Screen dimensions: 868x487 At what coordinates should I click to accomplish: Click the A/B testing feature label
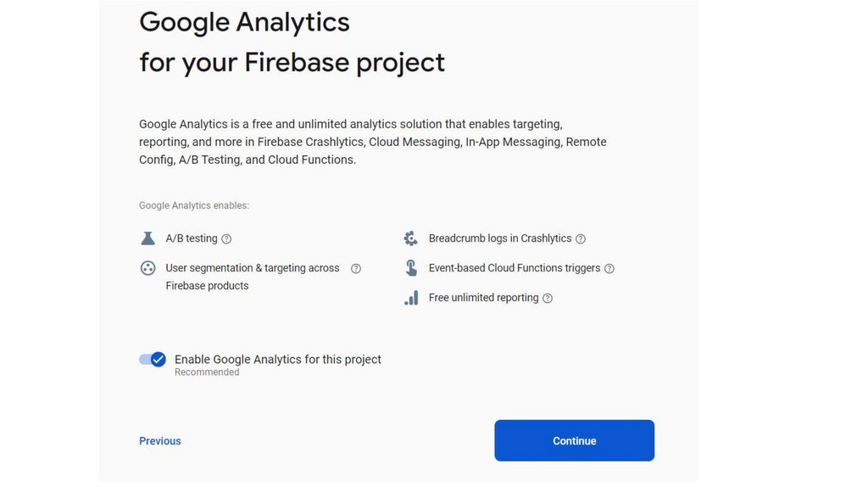point(192,238)
